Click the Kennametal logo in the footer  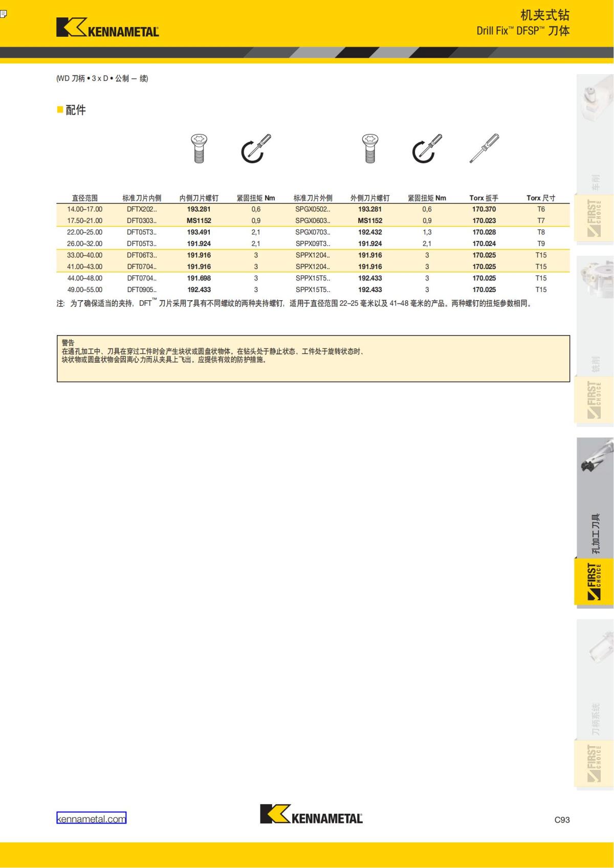(312, 814)
